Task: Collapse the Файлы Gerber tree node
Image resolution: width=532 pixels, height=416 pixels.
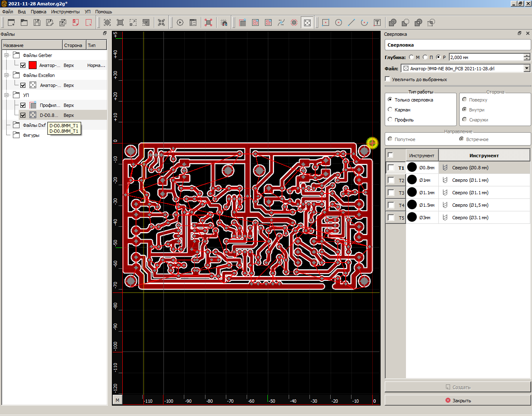Action: (7, 55)
